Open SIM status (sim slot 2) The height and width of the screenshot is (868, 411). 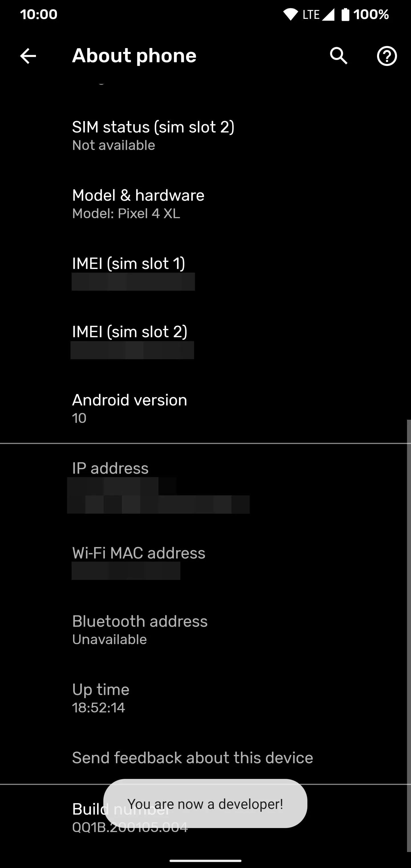point(205,136)
